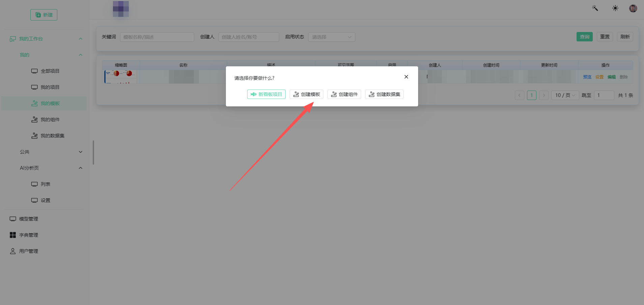Viewport: 644px width, 305px height.
Task: Open the user avatar menu
Action: (x=633, y=8)
